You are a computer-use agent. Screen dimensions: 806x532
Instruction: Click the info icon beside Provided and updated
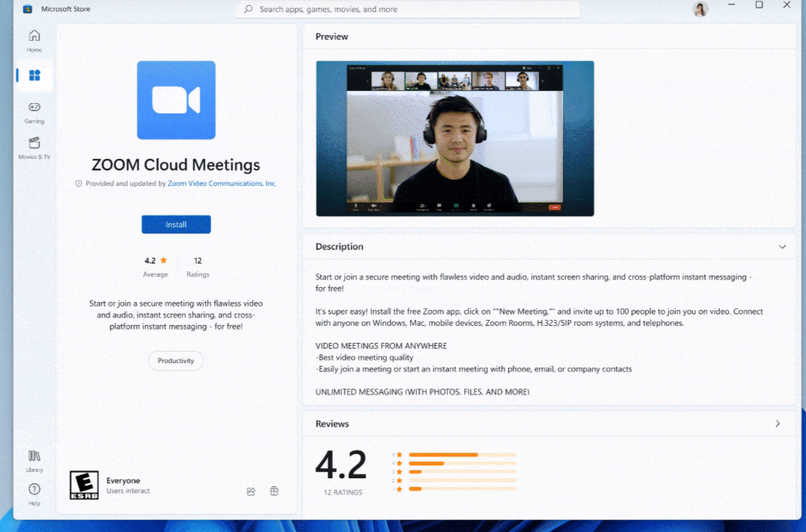click(x=79, y=183)
